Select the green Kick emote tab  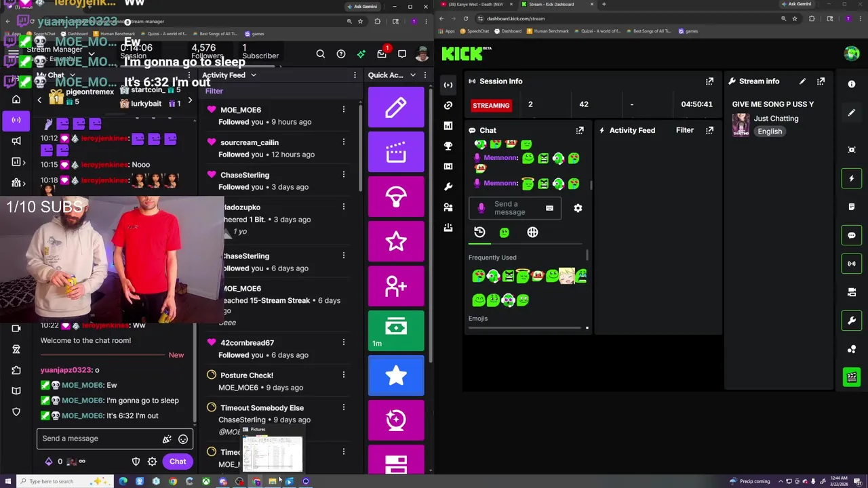[505, 232]
